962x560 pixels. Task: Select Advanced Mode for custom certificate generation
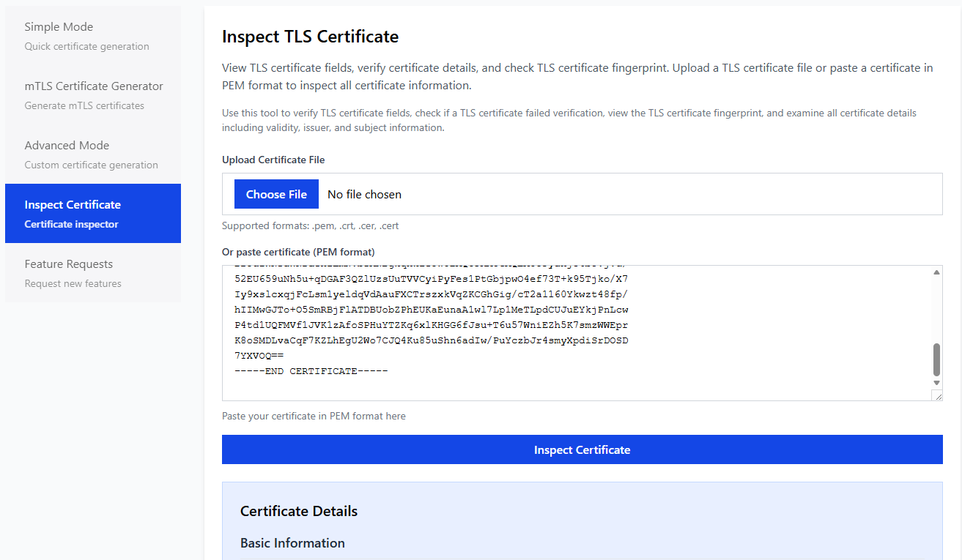coord(68,145)
